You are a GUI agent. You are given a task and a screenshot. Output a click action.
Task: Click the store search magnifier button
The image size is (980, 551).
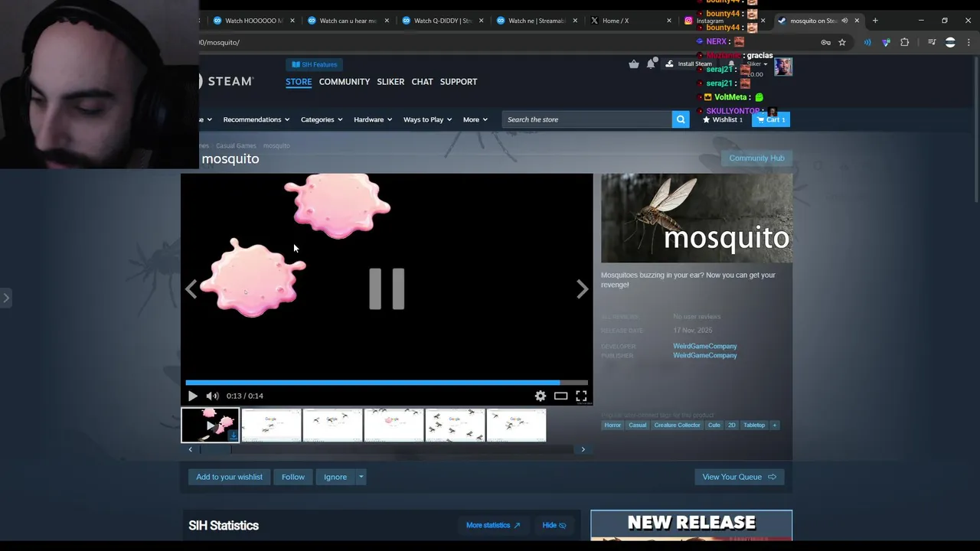[x=681, y=119]
